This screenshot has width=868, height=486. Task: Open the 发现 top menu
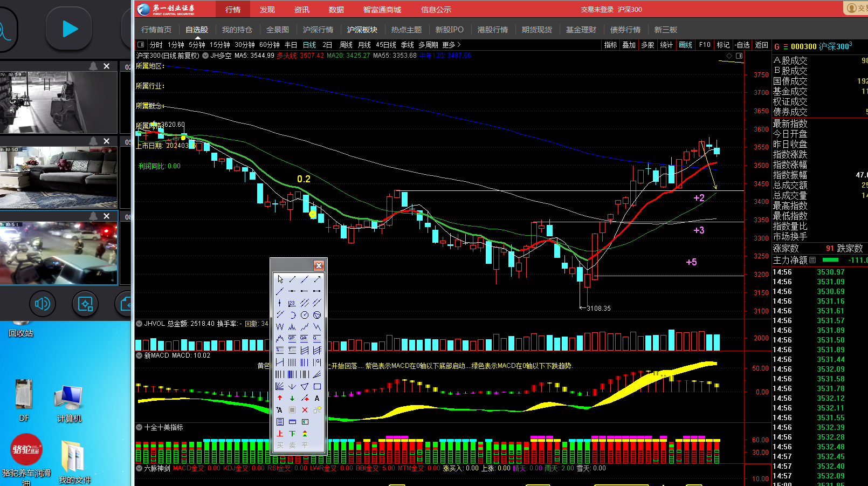click(267, 9)
